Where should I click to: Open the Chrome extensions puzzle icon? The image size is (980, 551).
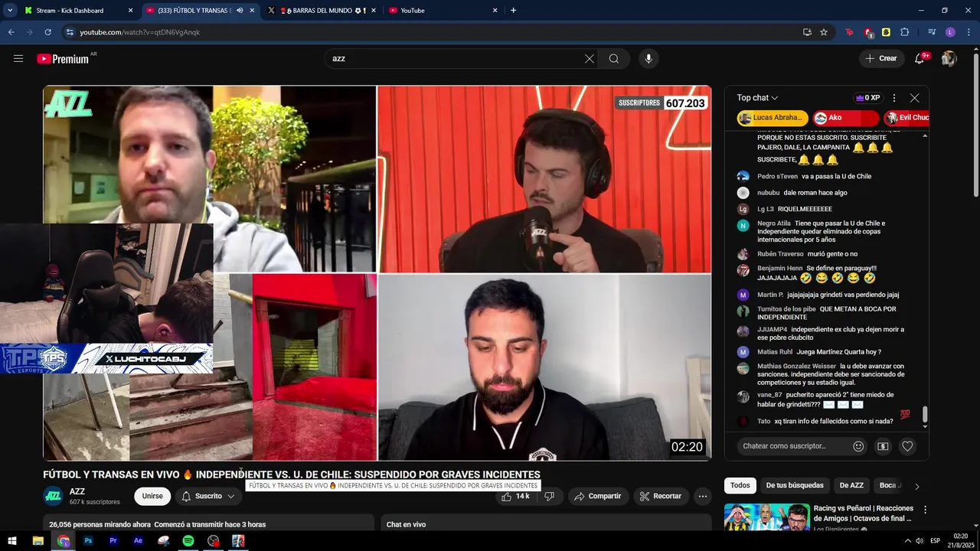point(905,32)
